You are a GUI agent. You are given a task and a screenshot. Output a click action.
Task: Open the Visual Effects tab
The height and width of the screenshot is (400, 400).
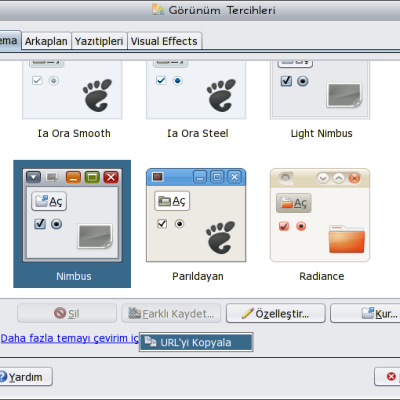click(x=164, y=41)
